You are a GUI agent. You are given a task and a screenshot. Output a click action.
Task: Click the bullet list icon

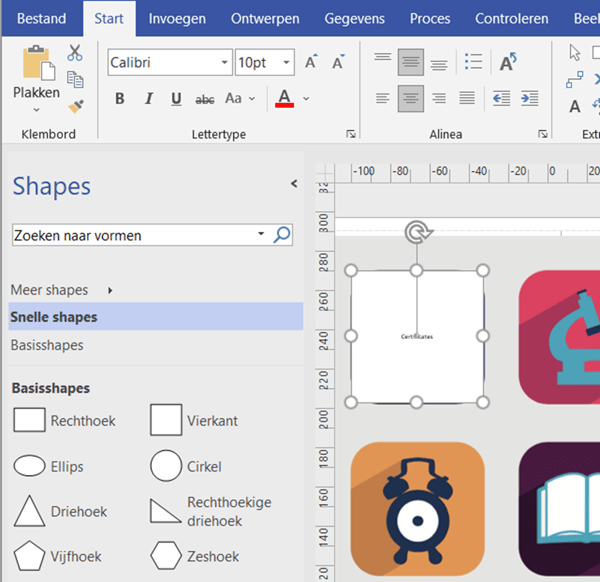[473, 62]
